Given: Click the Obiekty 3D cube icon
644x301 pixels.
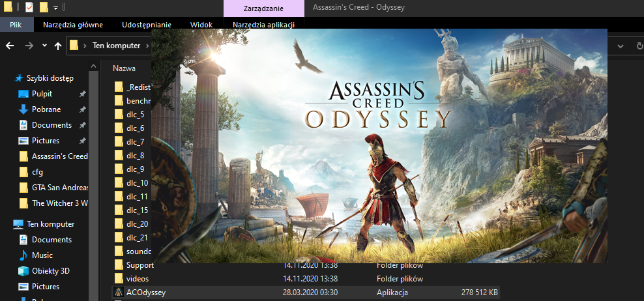Looking at the screenshot, I should click(23, 270).
